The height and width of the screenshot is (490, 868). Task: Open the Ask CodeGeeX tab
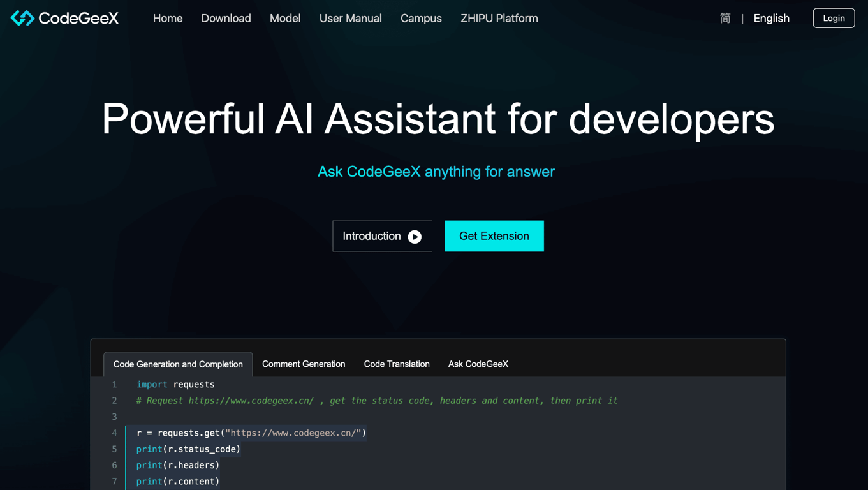coord(478,364)
